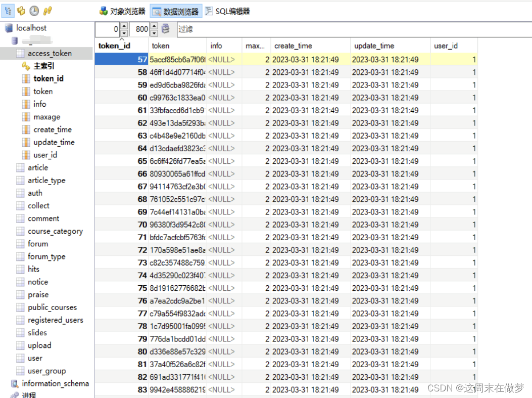This screenshot has height=398, width=532.
Task: Open the history clock icon
Action: pos(34,11)
